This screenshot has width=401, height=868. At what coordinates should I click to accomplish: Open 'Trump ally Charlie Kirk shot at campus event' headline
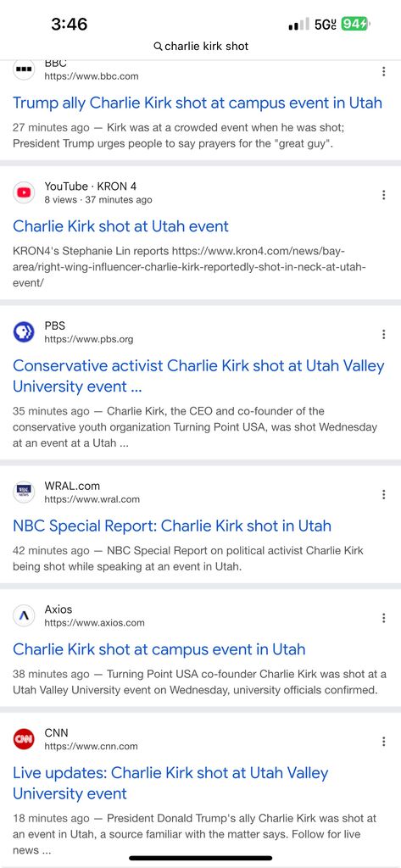pyautogui.click(x=198, y=103)
